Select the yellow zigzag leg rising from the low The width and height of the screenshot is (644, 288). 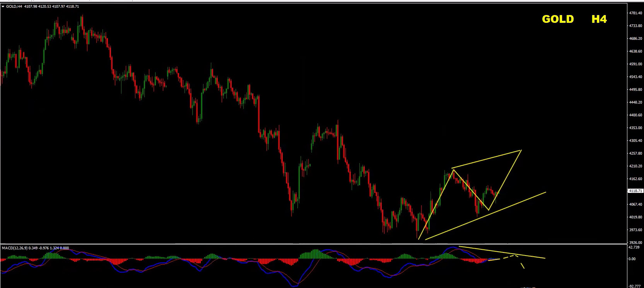(x=436, y=204)
